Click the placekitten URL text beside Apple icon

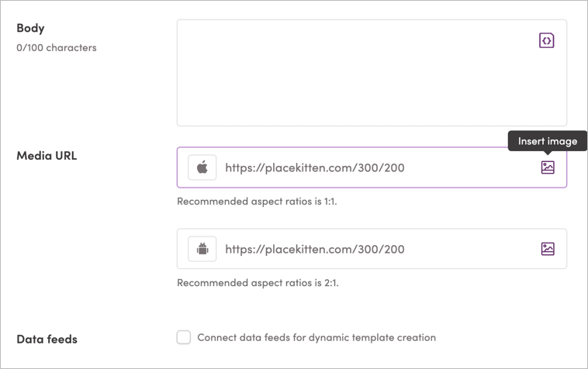point(315,167)
